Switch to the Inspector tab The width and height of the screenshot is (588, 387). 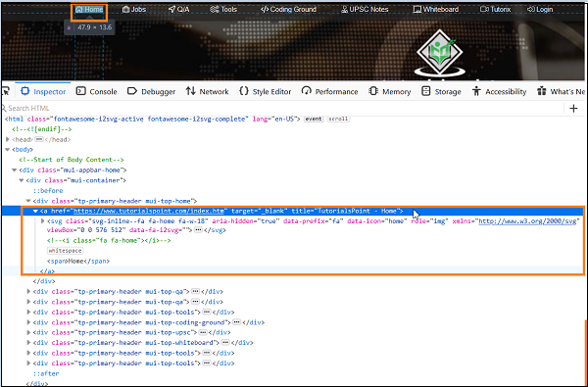pyautogui.click(x=43, y=91)
